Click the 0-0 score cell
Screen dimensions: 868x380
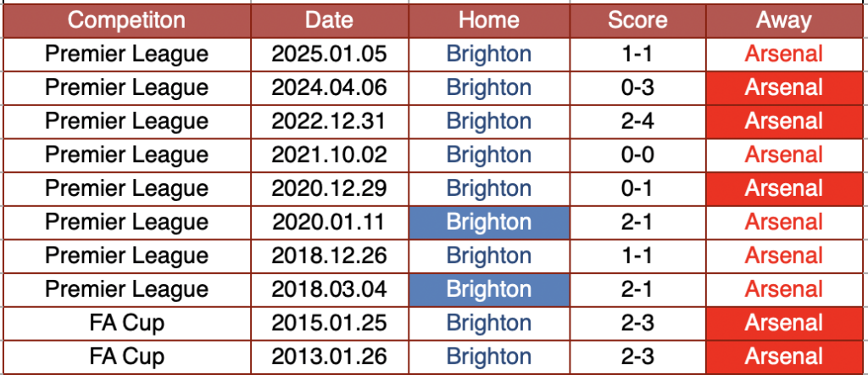(x=637, y=154)
